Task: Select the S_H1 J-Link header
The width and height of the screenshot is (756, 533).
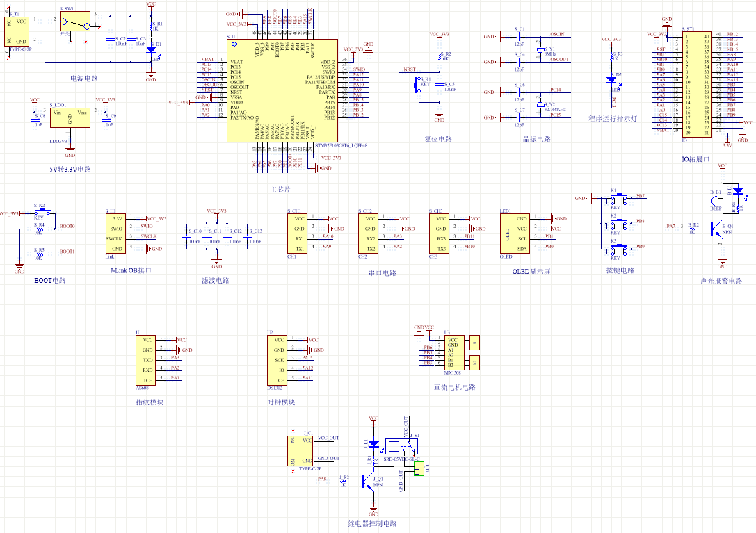Action: click(x=115, y=233)
